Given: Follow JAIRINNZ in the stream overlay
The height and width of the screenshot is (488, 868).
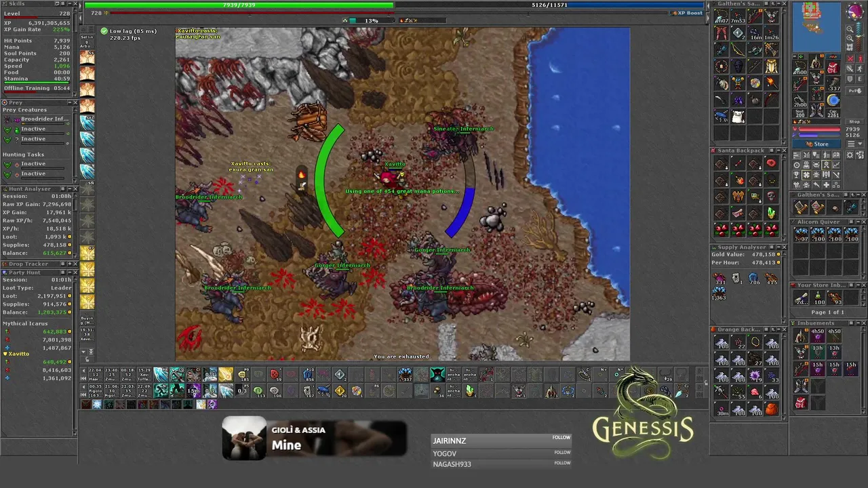Looking at the screenshot, I should point(561,437).
